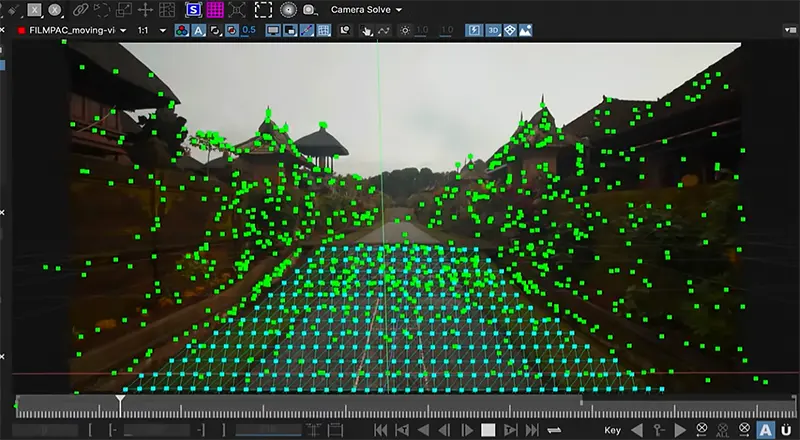Toggle the RGB channels view button
Image resolution: width=800 pixels, height=440 pixels.
coord(182,31)
